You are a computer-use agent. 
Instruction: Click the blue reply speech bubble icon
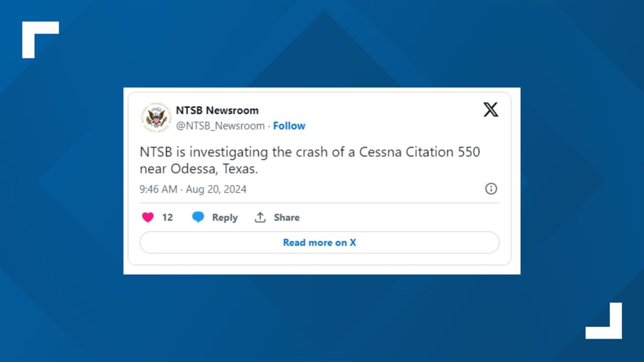pyautogui.click(x=198, y=217)
